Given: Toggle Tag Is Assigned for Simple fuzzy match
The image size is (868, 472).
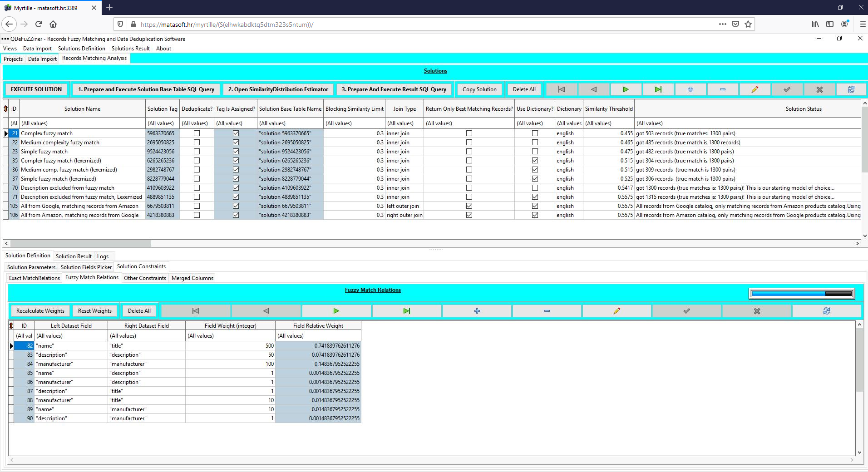Looking at the screenshot, I should (236, 152).
